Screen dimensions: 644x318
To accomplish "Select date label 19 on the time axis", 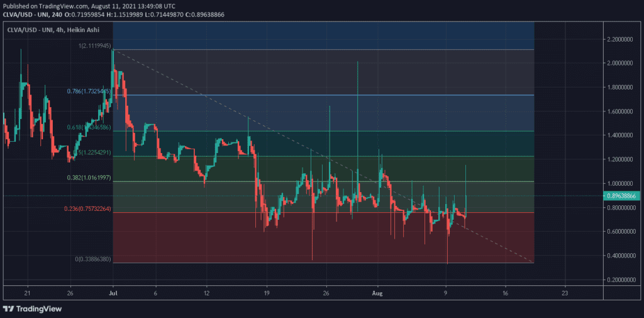I will 268,293.
